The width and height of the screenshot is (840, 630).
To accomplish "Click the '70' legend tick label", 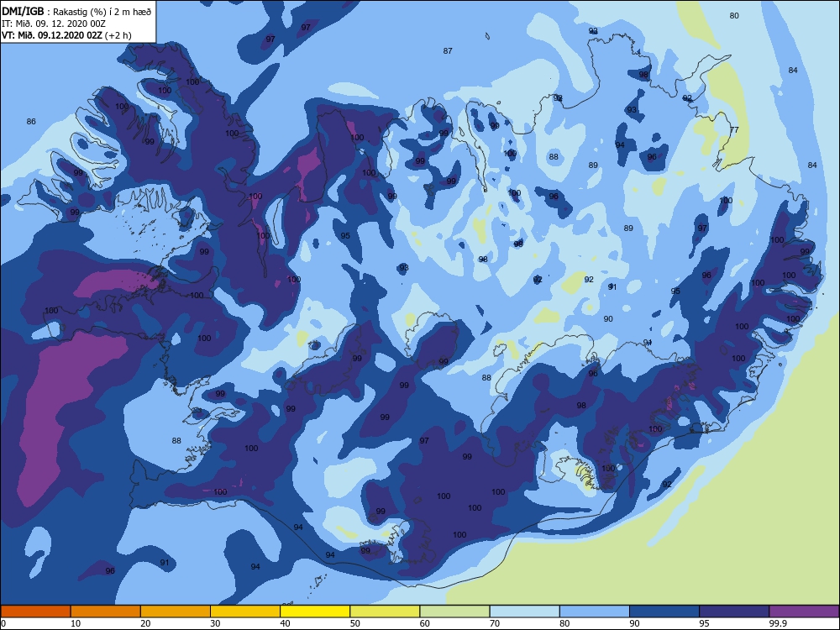I will 495,623.
